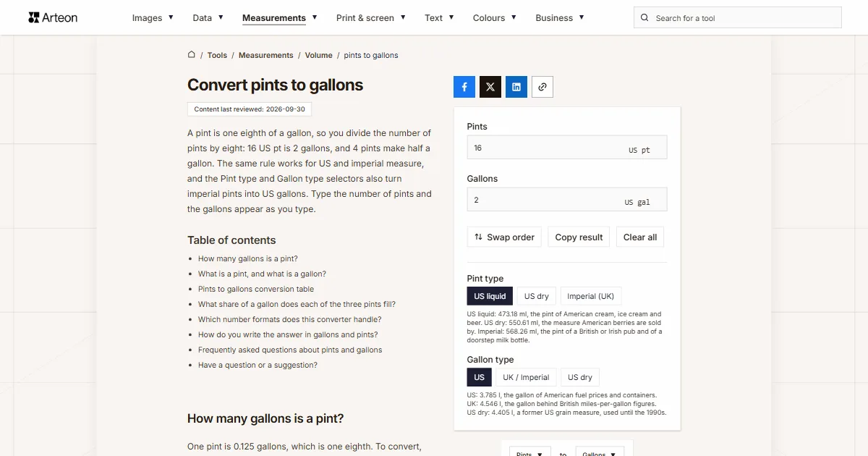The image size is (868, 456).
Task: Click the "Gallon type" label
Action: [490, 360]
